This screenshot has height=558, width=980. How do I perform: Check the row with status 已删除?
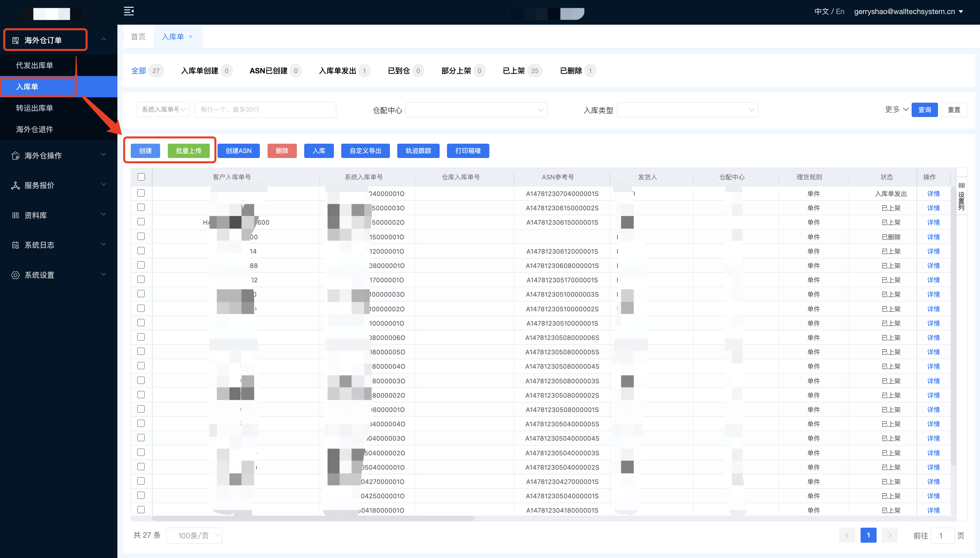point(141,236)
